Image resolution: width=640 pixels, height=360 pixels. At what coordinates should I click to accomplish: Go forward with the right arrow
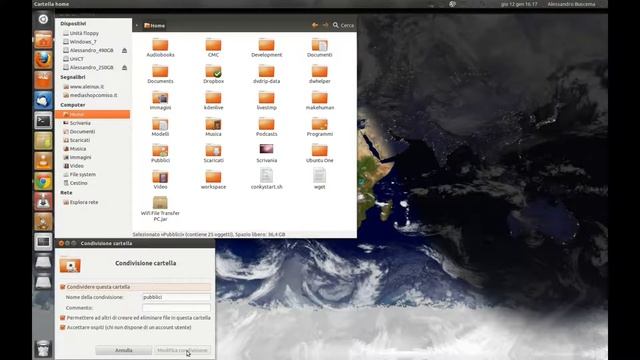[x=325, y=25]
